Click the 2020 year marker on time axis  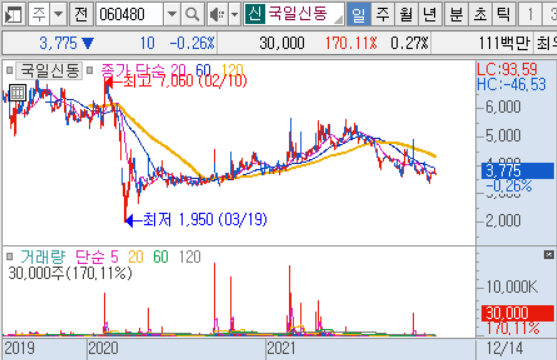pos(103,348)
